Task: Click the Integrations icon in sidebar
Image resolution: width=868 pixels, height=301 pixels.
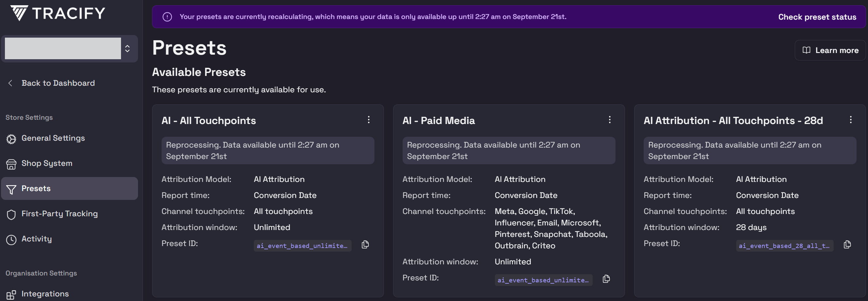Action: click(11, 295)
